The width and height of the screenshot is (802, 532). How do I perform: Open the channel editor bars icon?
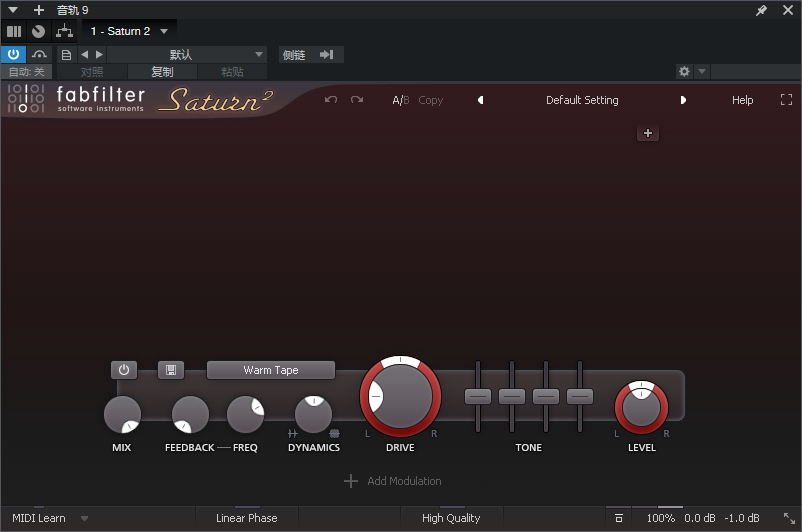[x=14, y=32]
